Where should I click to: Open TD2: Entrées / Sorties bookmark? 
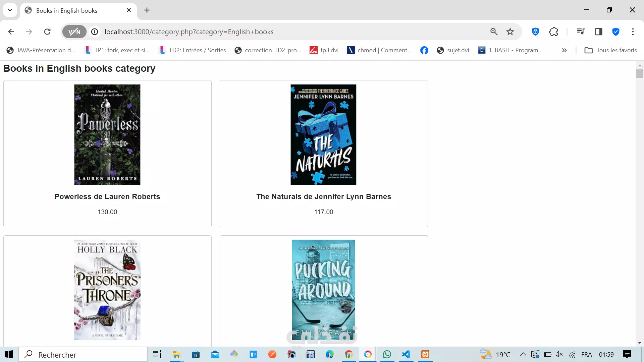193,50
